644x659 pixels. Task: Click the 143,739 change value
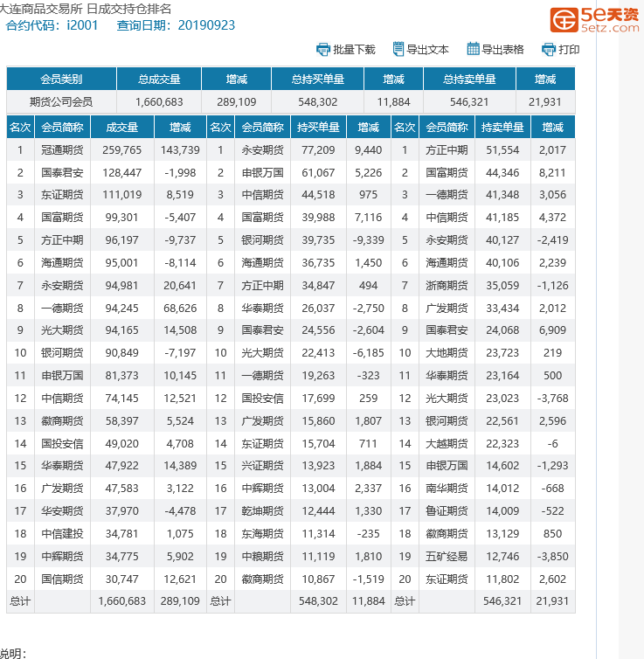(180, 150)
